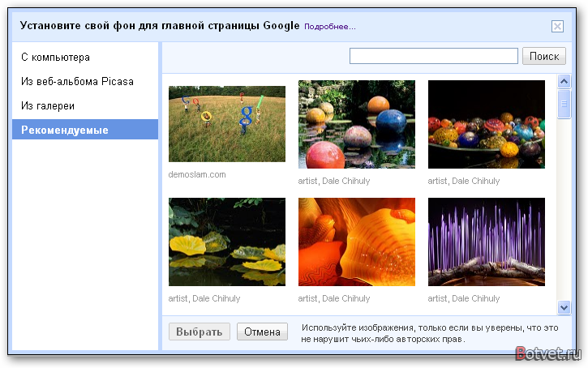Click the image search text field
The height and width of the screenshot is (368, 588).
pos(433,56)
